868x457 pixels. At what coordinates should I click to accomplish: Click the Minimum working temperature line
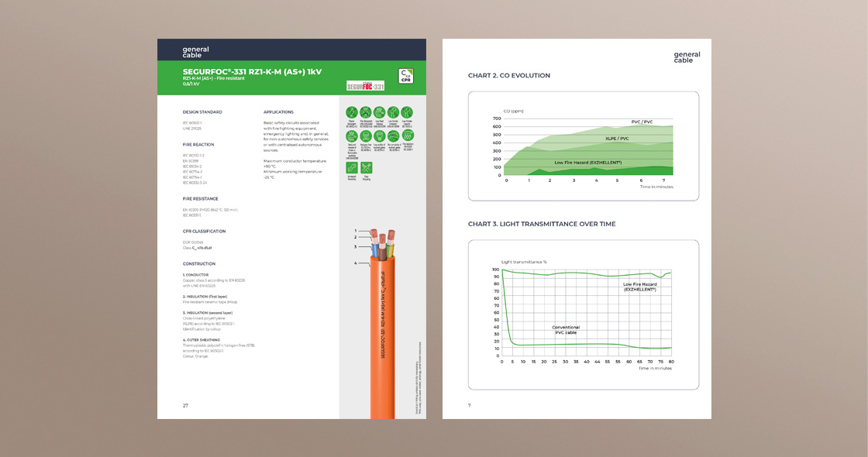(x=293, y=172)
